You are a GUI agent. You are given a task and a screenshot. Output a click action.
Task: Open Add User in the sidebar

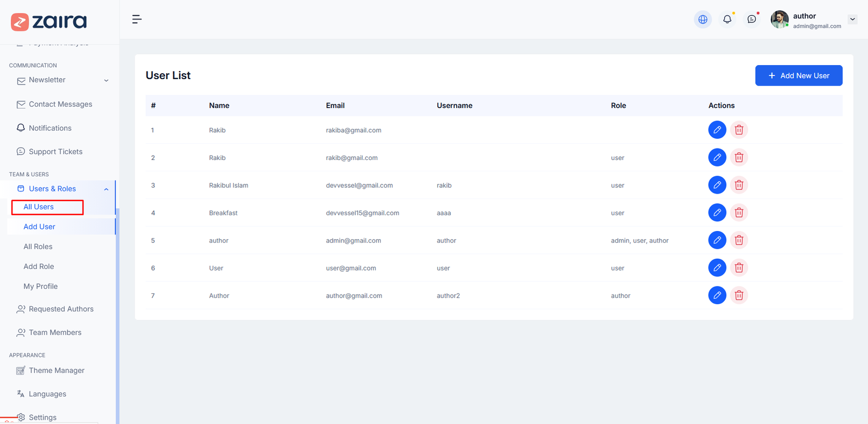pos(39,227)
